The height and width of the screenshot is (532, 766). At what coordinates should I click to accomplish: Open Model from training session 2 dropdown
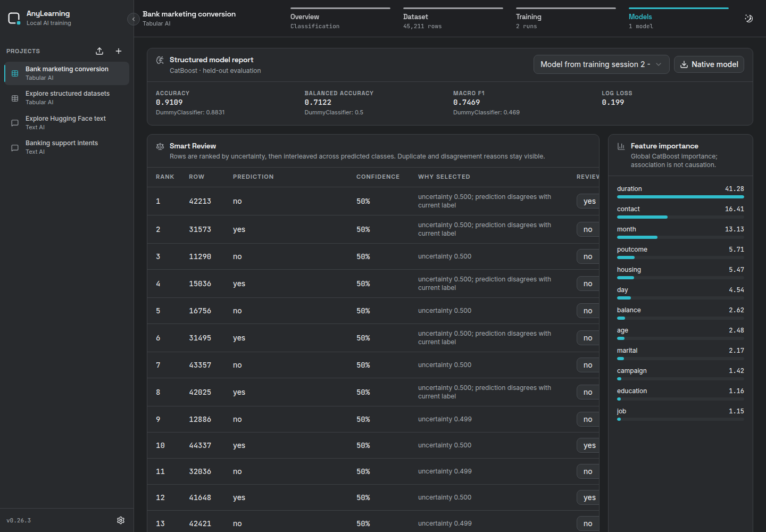(601, 64)
